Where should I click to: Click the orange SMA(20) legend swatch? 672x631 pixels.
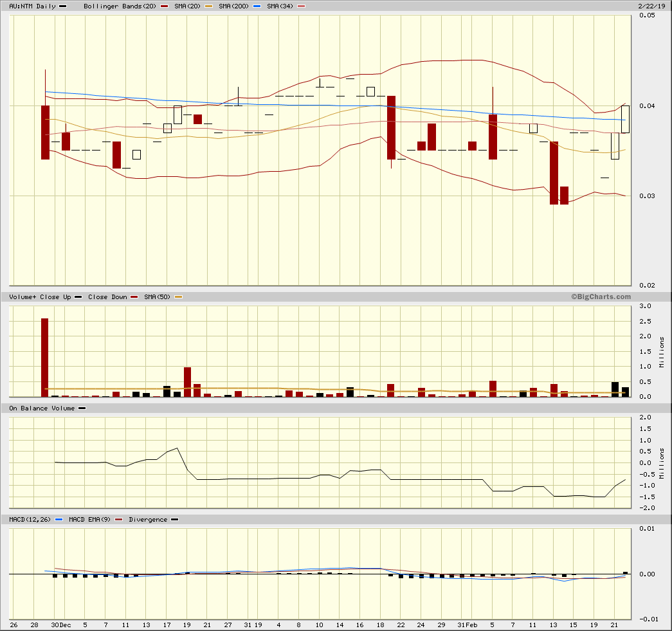coord(209,6)
